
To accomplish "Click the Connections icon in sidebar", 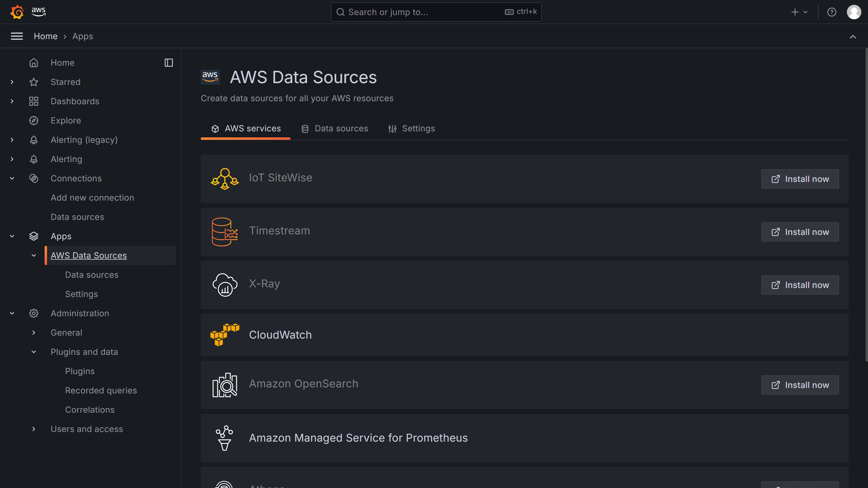I will (x=34, y=178).
